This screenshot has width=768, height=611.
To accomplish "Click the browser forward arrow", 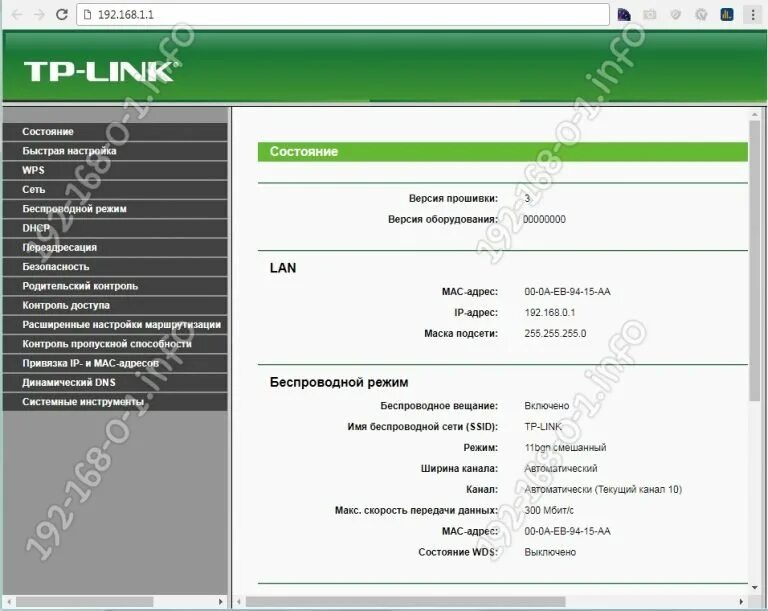I will 39,15.
